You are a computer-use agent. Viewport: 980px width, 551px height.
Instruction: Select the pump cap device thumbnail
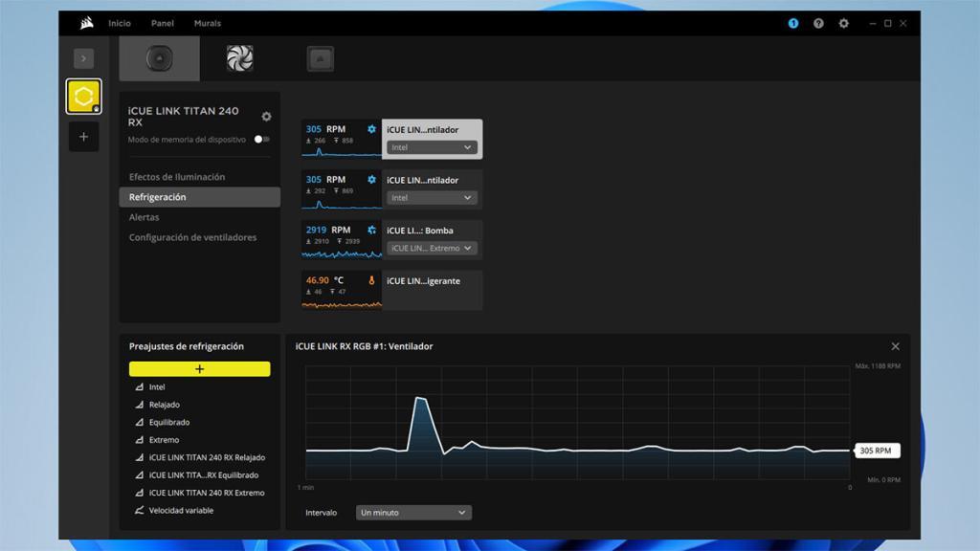tap(160, 58)
